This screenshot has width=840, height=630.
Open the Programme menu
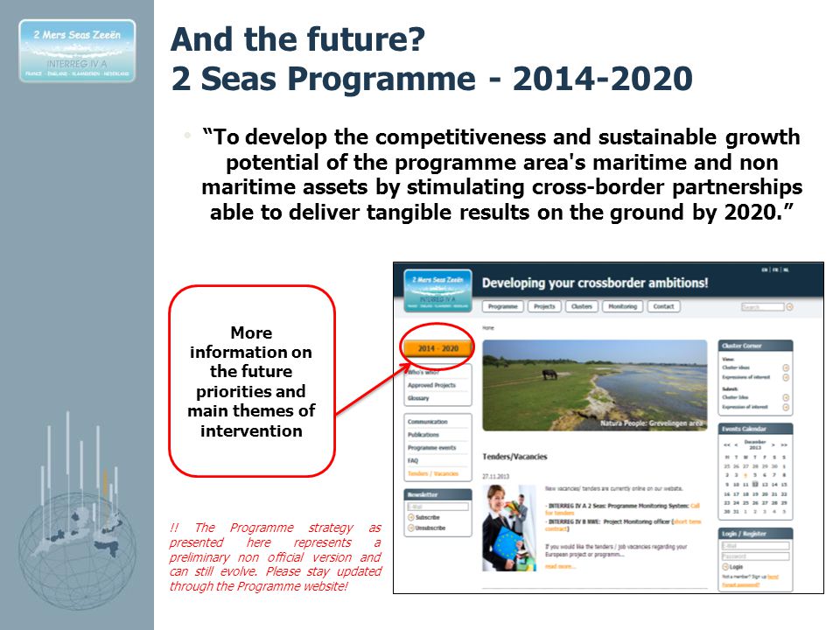(502, 306)
